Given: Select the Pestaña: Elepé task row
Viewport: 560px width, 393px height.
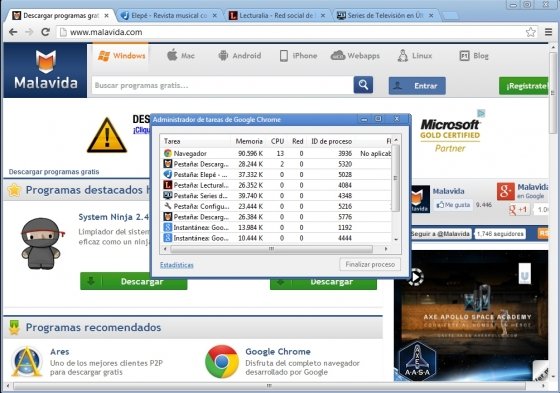Looking at the screenshot, I should (277, 174).
